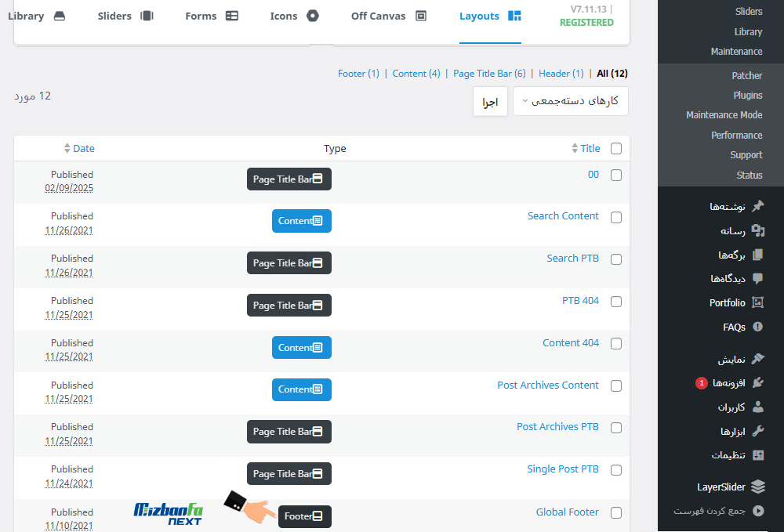Click the pages icon beside برگه‌ها
Image resolution: width=784 pixels, height=532 pixels.
(758, 255)
